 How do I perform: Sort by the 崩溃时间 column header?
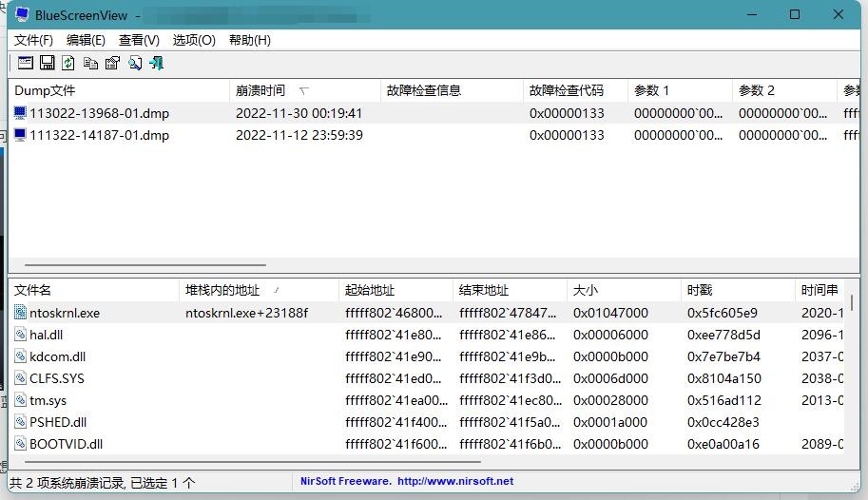[x=305, y=90]
